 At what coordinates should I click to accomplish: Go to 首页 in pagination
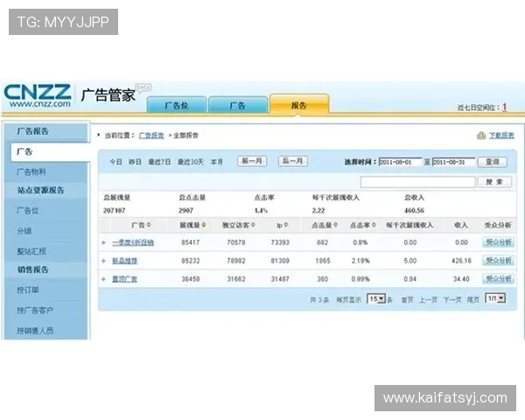pyautogui.click(x=408, y=300)
